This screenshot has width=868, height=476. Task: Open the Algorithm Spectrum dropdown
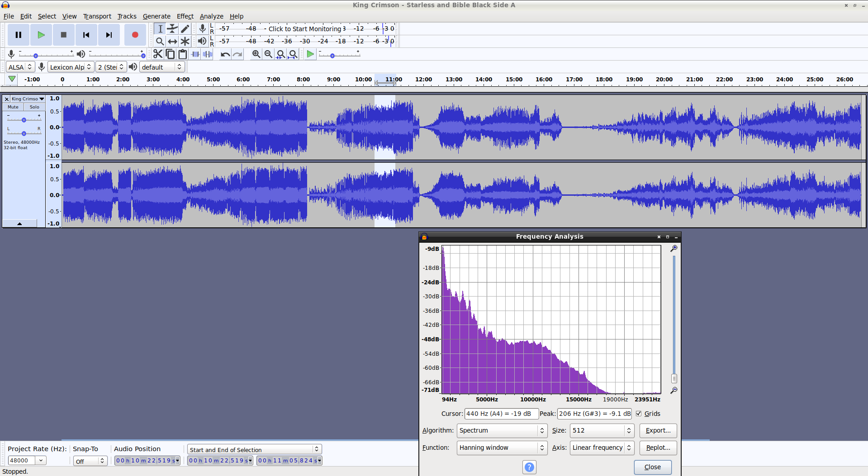[x=502, y=430]
